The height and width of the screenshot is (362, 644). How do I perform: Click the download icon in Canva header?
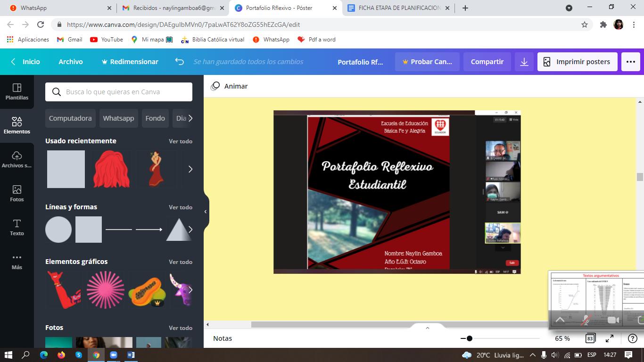tap(524, 62)
